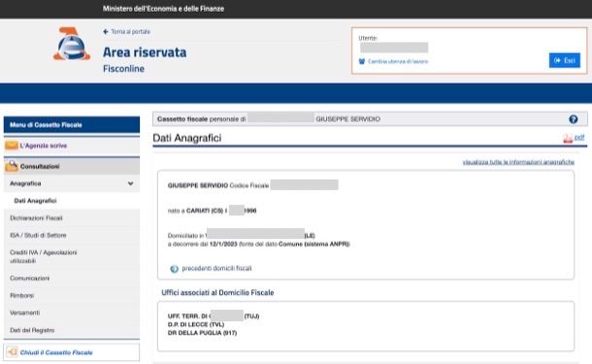Click the users icon beside Cambia utenza
The width and height of the screenshot is (592, 364).
click(x=362, y=61)
